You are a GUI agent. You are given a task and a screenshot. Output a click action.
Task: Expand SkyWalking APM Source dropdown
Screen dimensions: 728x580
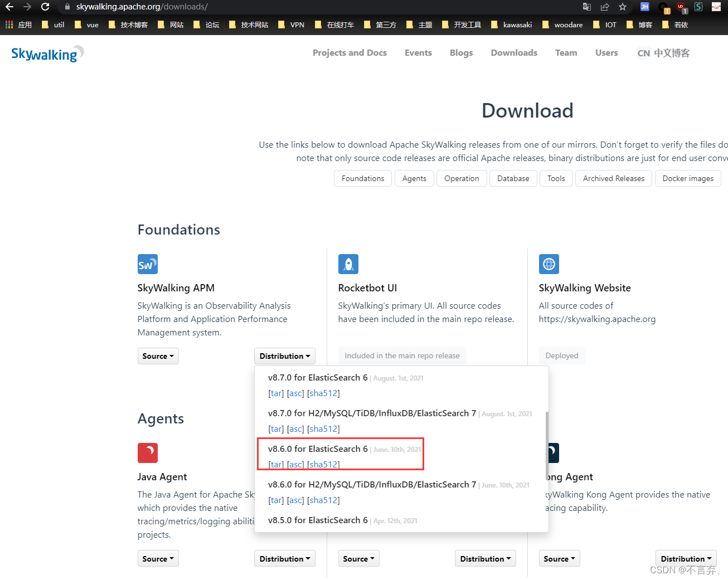158,356
